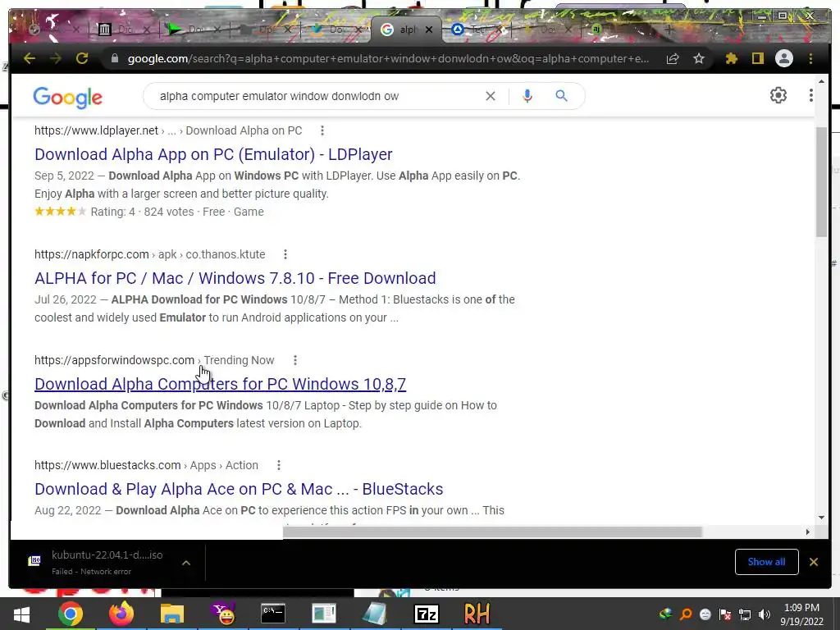Click Show all downloads button

(767, 562)
